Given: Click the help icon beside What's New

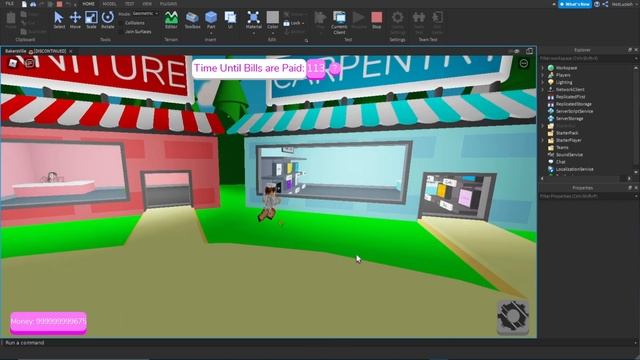Looking at the screenshot, I should 597,4.
